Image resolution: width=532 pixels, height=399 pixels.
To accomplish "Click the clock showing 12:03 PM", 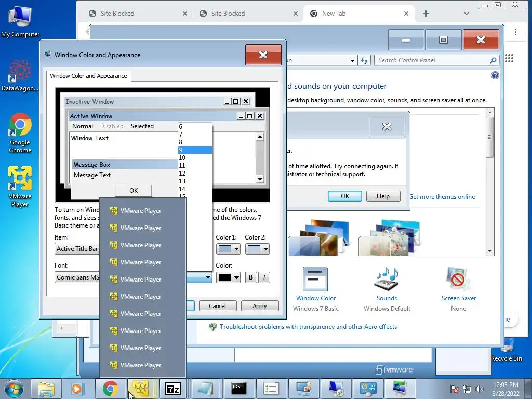I will click(x=505, y=385).
